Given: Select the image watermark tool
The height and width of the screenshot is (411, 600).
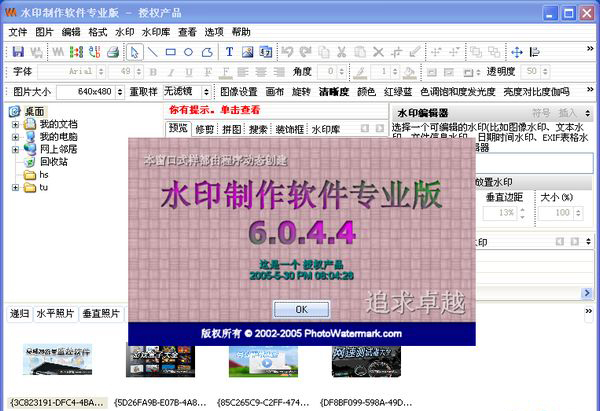Looking at the screenshot, I should coord(248,52).
